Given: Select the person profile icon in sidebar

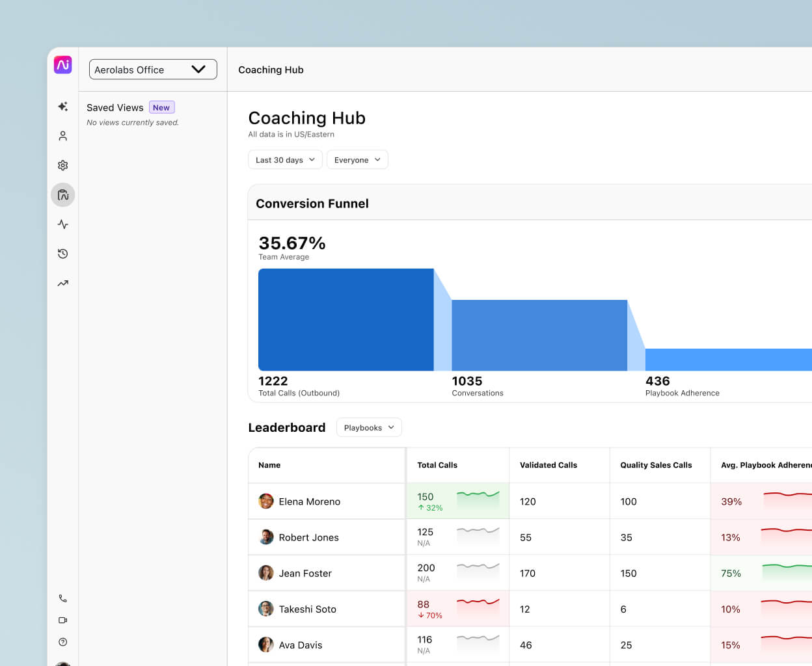Looking at the screenshot, I should (x=62, y=136).
